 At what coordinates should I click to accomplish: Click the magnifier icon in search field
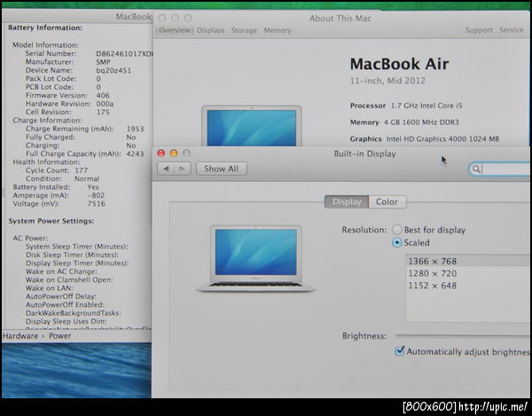[x=476, y=169]
